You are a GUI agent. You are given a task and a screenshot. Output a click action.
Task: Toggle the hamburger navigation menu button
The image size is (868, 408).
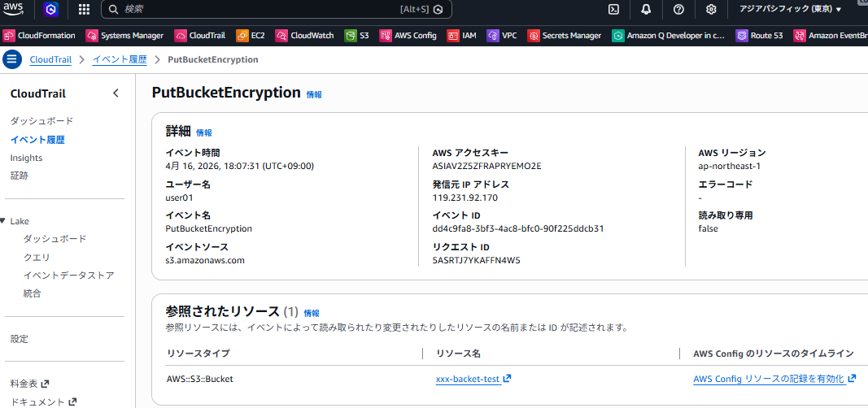click(12, 59)
